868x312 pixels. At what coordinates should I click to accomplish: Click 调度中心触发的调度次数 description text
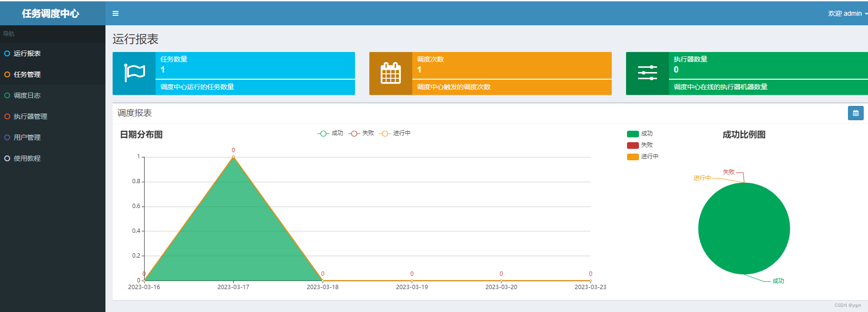tap(454, 87)
